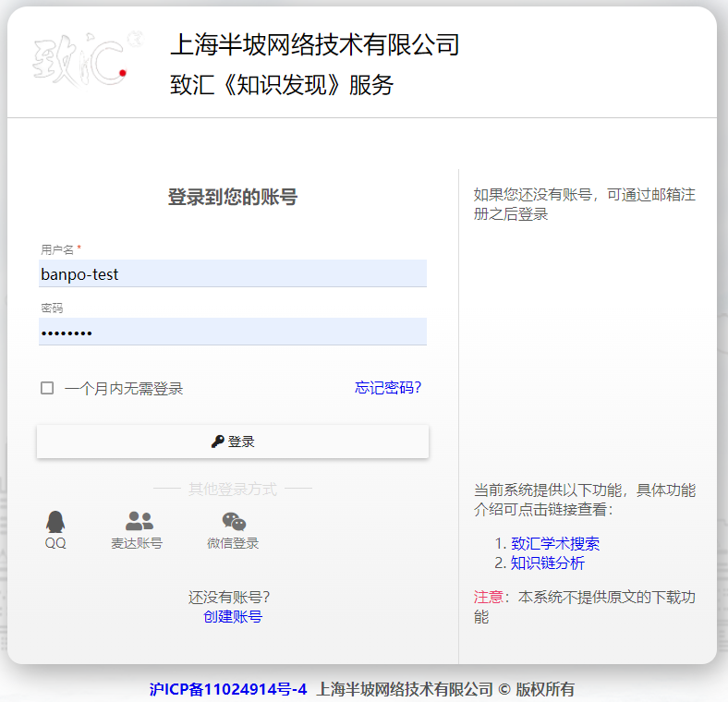This screenshot has height=702, width=728.
Task: Enable the 一个月内无需登录 checkbox
Action: [x=47, y=388]
